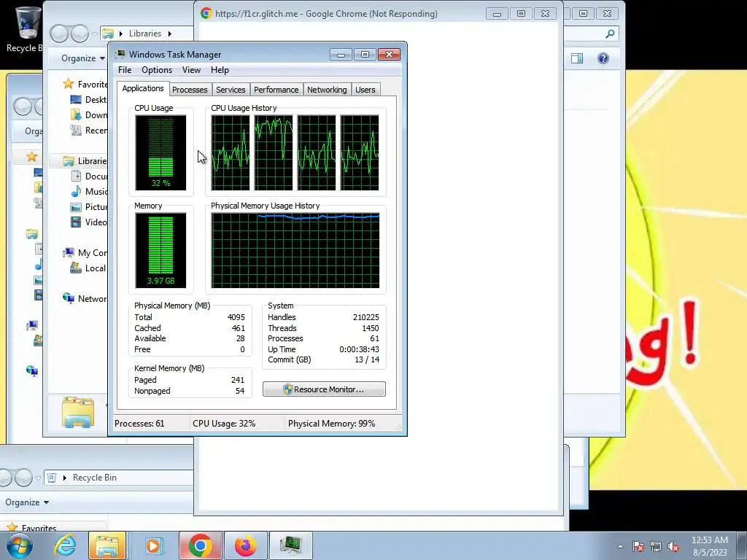Expand the arrow after Libraries breadcrumb
Viewport: 747px width, 560px height.
[169, 34]
